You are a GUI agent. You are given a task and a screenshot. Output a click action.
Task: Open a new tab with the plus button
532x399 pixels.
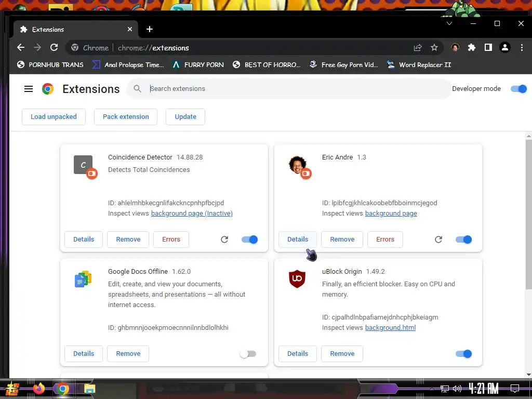(x=149, y=29)
